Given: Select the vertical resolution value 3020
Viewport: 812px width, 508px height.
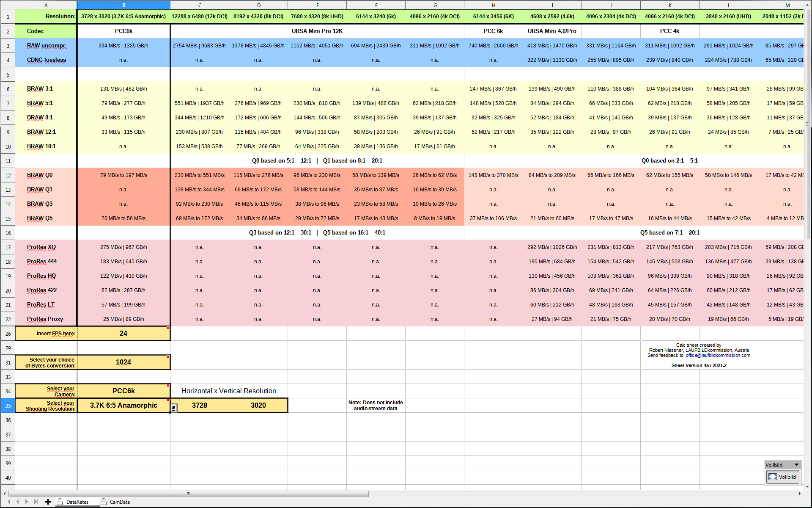Looking at the screenshot, I should (x=258, y=406).
